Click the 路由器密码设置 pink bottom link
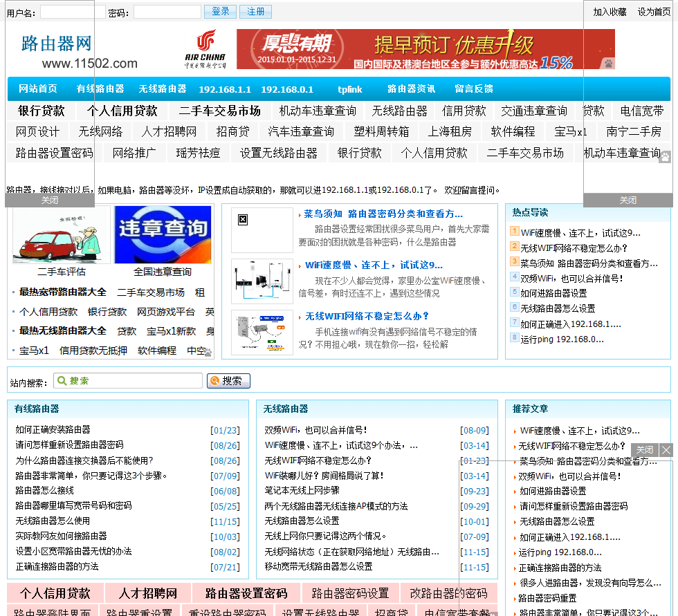Viewport: 678px width, 616px height. point(350,593)
